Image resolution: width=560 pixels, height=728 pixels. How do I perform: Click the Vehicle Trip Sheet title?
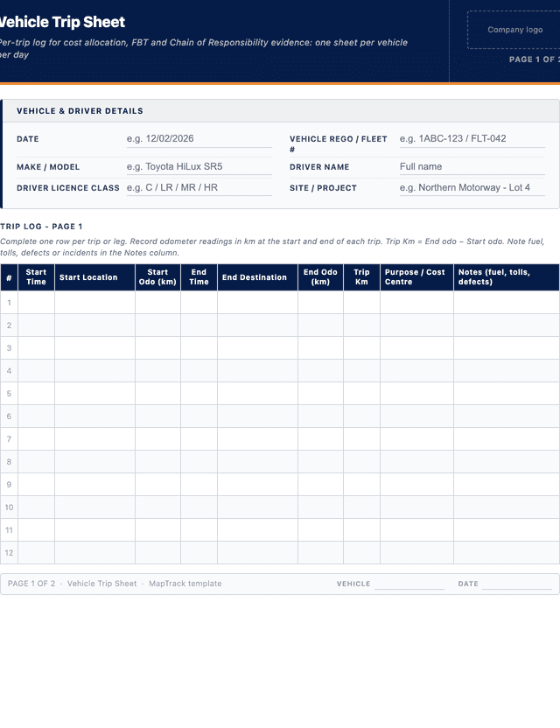[62, 22]
